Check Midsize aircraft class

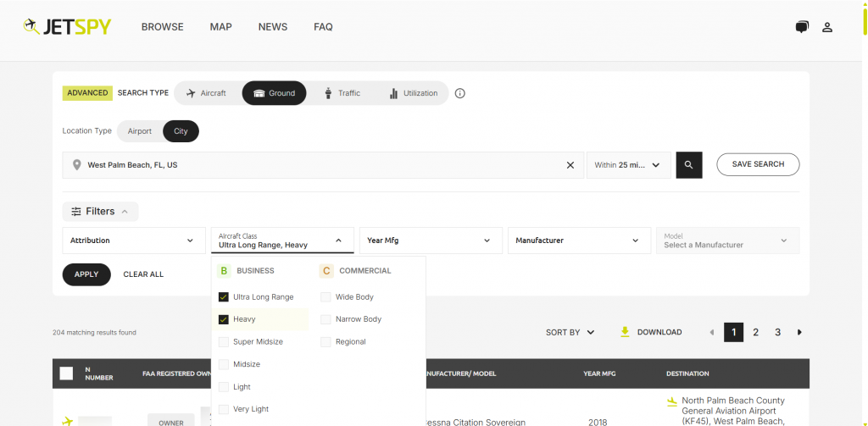pyautogui.click(x=224, y=364)
